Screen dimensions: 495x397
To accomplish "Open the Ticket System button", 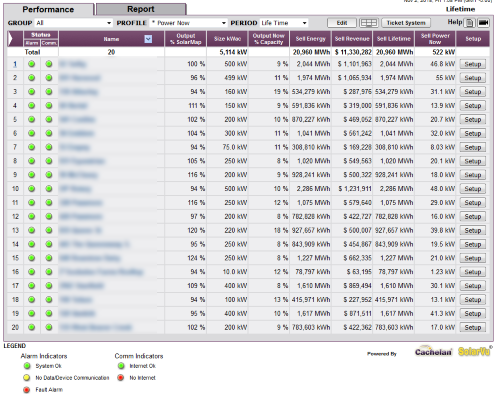I will coord(406,23).
